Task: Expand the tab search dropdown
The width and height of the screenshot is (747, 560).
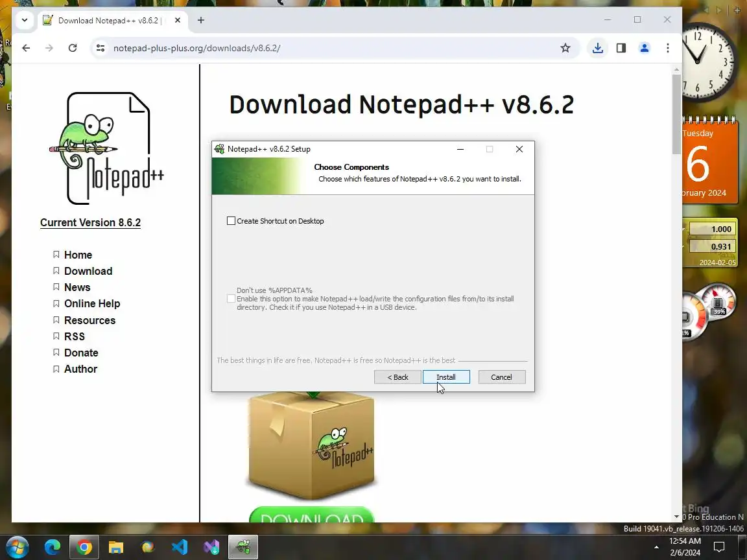Action: click(x=25, y=20)
